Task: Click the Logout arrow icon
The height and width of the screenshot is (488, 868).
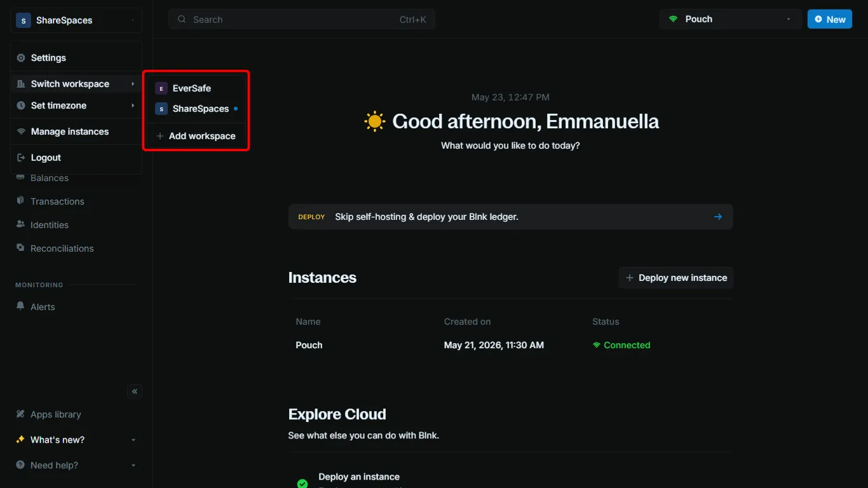Action: pos(21,158)
